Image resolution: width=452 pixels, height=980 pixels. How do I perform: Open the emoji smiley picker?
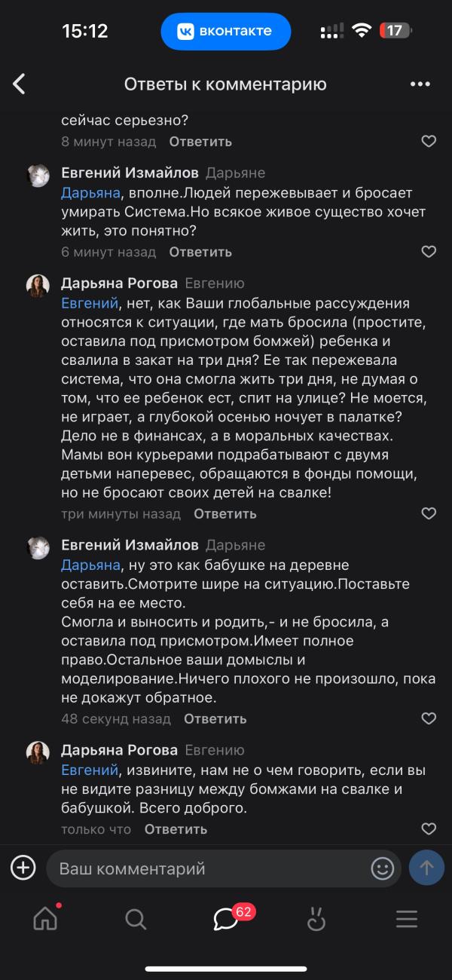pos(383,868)
